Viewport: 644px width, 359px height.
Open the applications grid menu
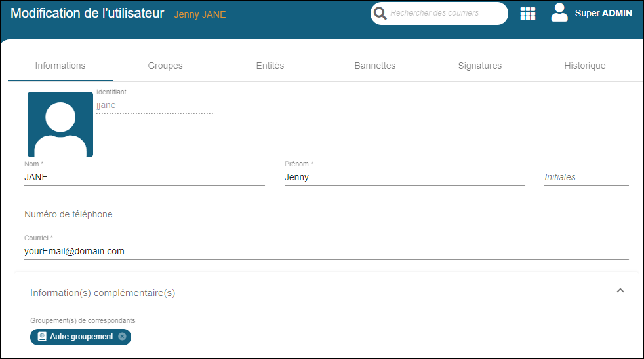coord(527,14)
